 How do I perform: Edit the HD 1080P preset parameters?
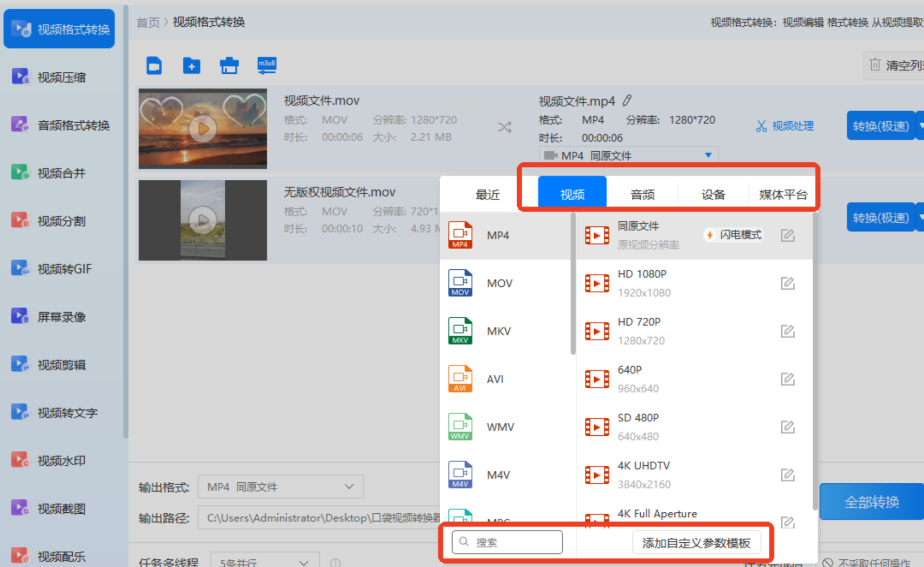788,283
